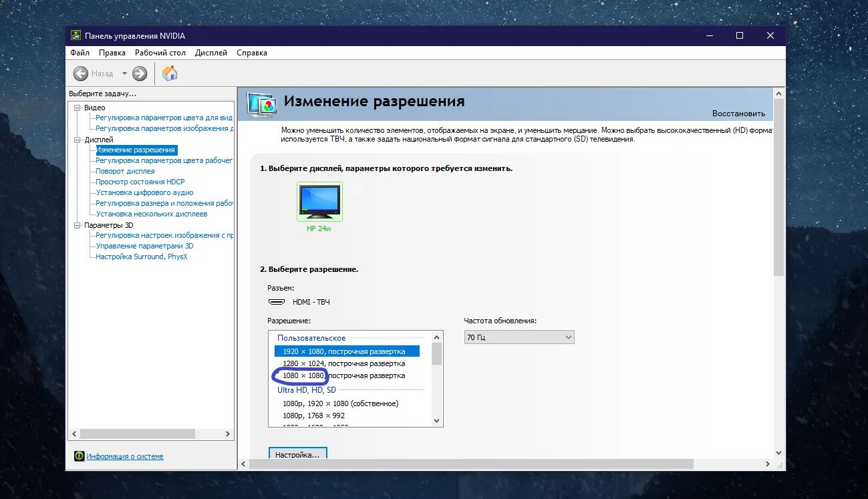Image resolution: width=868 pixels, height=499 pixels.
Task: Click the Восстановить link
Action: point(738,114)
